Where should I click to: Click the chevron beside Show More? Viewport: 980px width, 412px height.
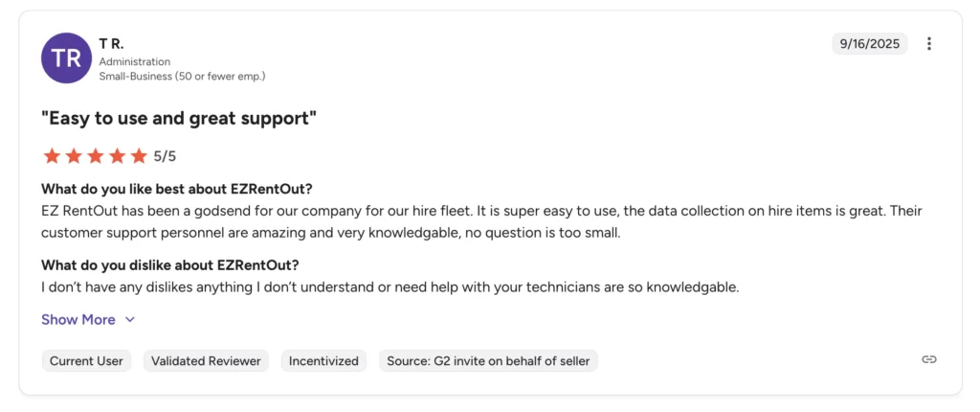click(130, 320)
